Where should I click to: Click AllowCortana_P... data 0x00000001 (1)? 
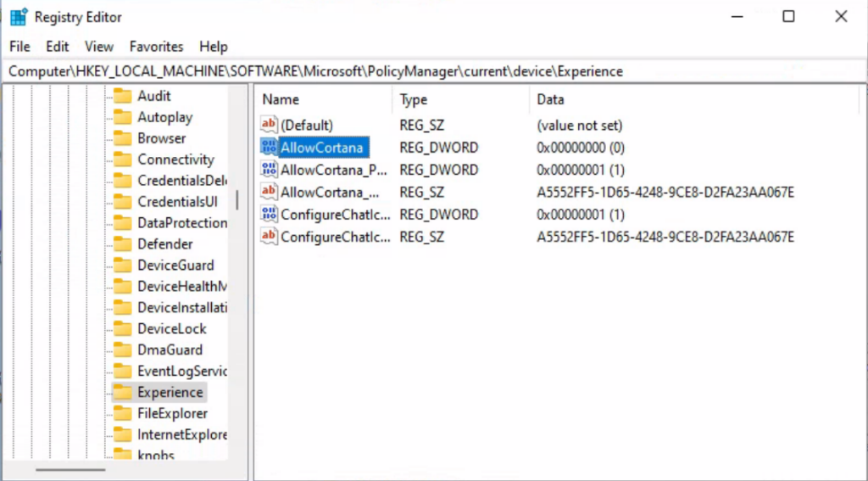click(581, 171)
